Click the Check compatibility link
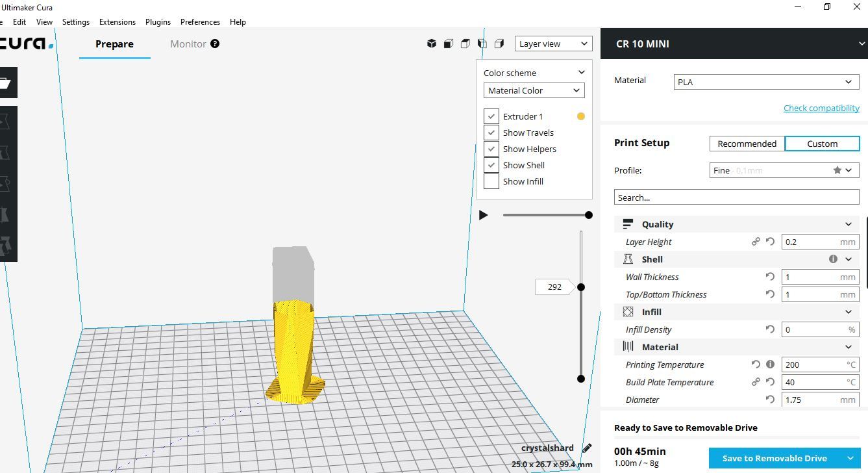The image size is (868, 473). [x=821, y=108]
